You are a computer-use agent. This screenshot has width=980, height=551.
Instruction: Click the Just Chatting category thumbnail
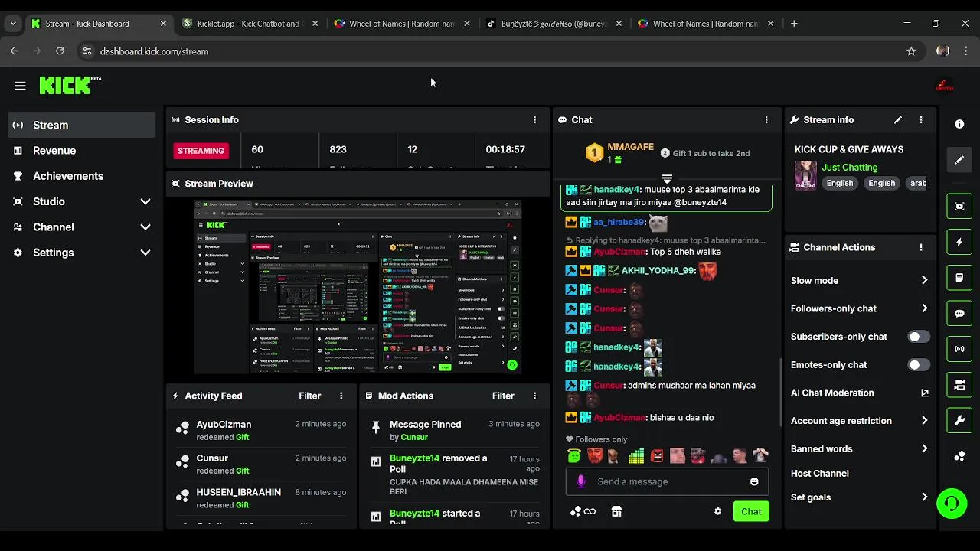[x=805, y=175]
